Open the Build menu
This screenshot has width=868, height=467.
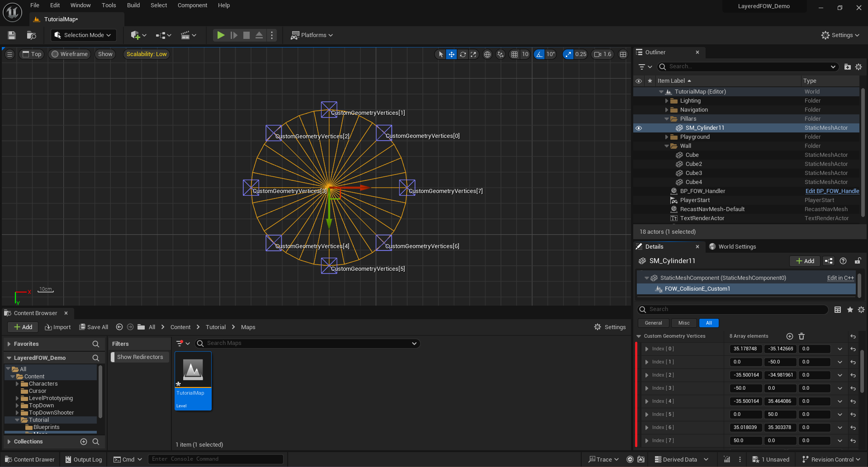133,5
